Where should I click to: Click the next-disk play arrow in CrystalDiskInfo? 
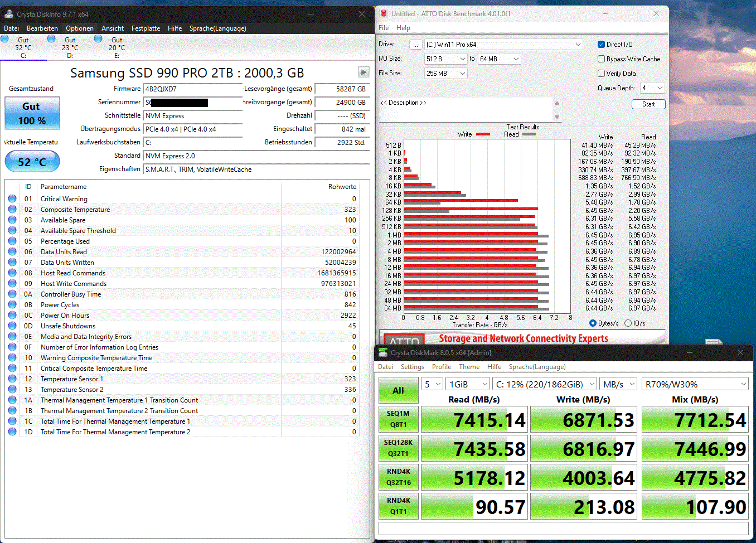(x=363, y=72)
